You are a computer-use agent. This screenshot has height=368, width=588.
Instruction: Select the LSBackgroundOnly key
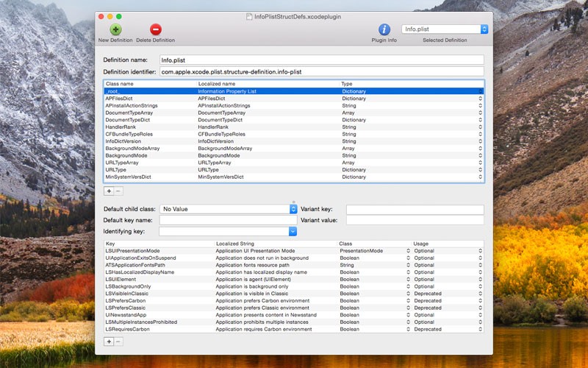(x=128, y=286)
